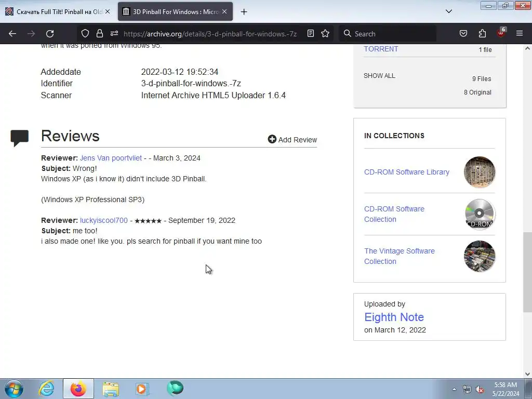532x399 pixels.
Task: Toggle reader view icon
Action: click(x=311, y=34)
